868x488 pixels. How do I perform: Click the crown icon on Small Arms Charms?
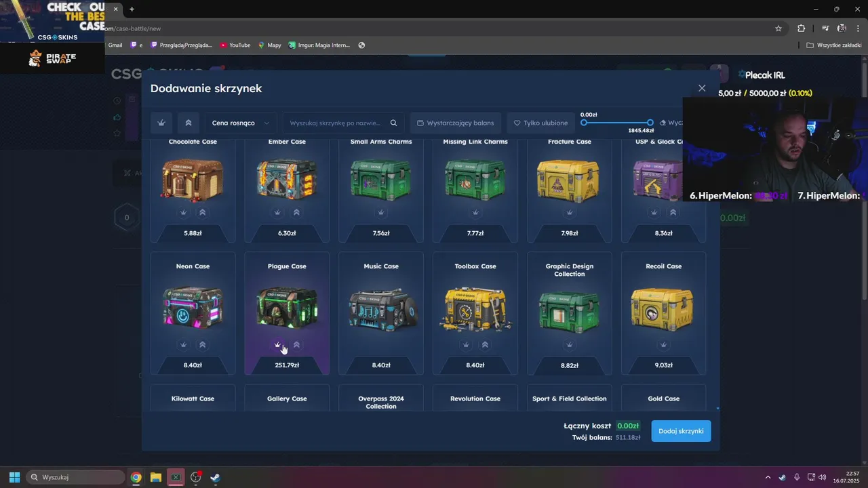[381, 212]
